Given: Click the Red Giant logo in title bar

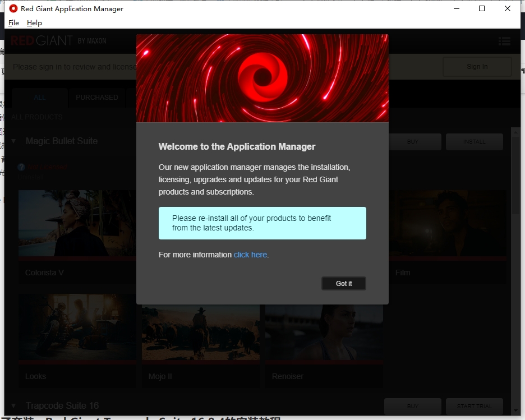Looking at the screenshot, I should tap(13, 9).
